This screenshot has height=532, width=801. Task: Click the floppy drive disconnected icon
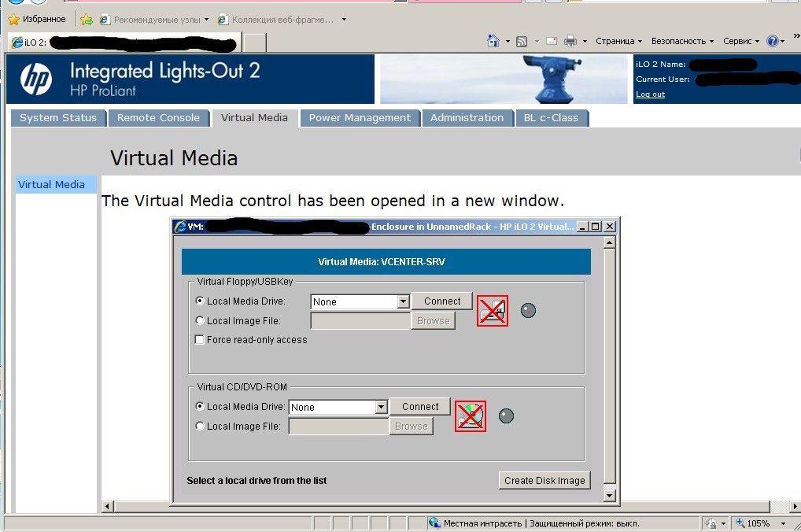[493, 311]
